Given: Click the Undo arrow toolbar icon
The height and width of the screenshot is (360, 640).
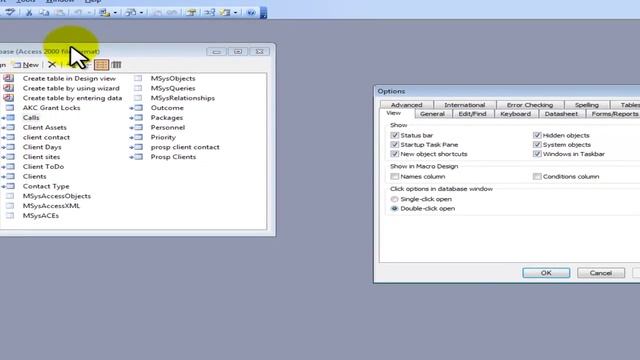Looking at the screenshot, I should click(78, 13).
